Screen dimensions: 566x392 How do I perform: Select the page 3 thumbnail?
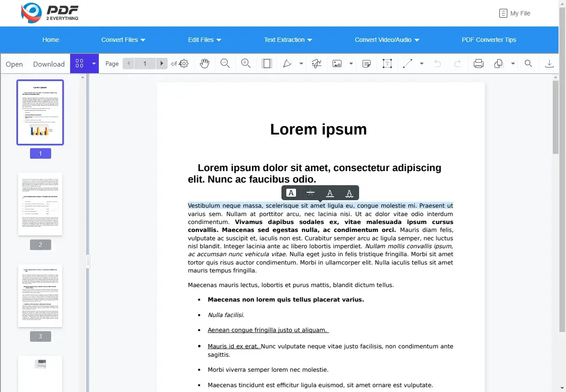[x=40, y=296]
